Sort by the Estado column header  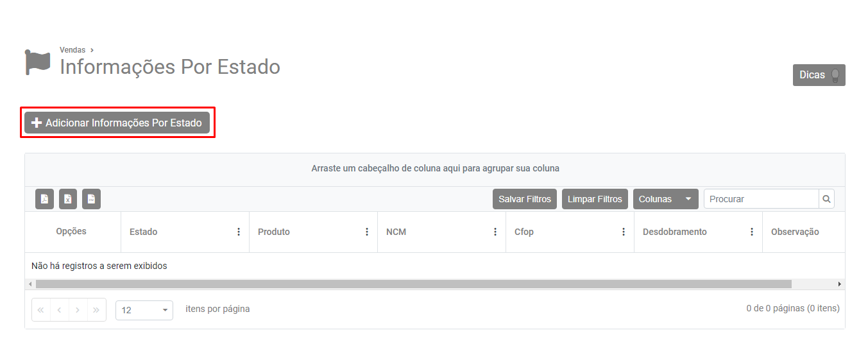[x=143, y=232]
